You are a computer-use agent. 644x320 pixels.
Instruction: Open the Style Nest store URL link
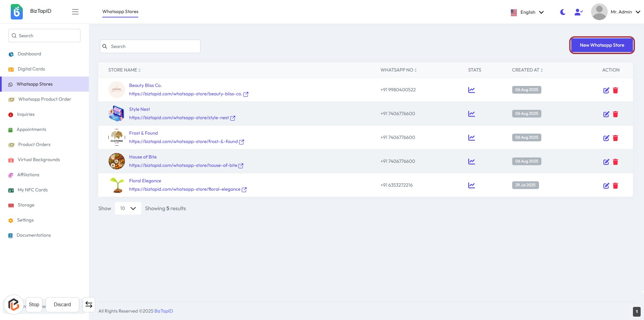(x=179, y=118)
